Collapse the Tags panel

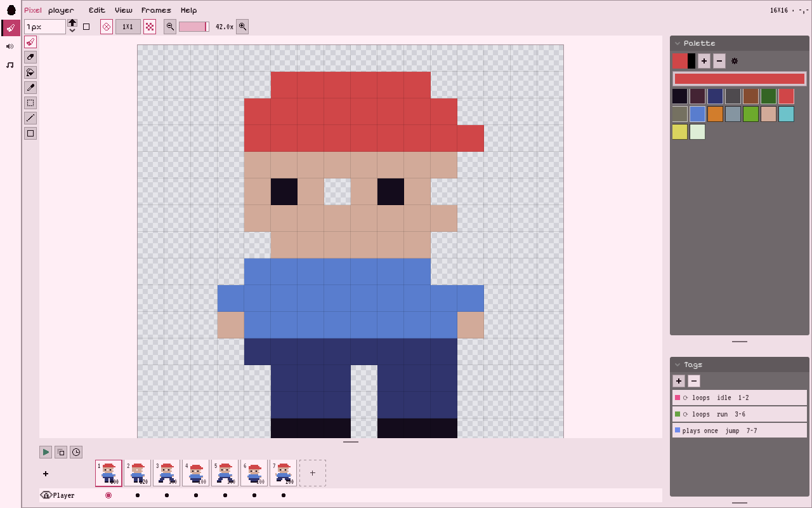tap(678, 364)
